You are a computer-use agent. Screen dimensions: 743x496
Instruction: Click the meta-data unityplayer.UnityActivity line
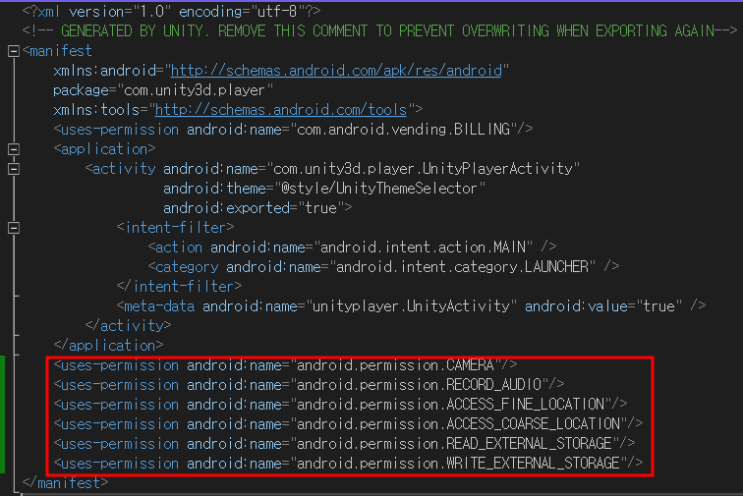tap(411, 307)
